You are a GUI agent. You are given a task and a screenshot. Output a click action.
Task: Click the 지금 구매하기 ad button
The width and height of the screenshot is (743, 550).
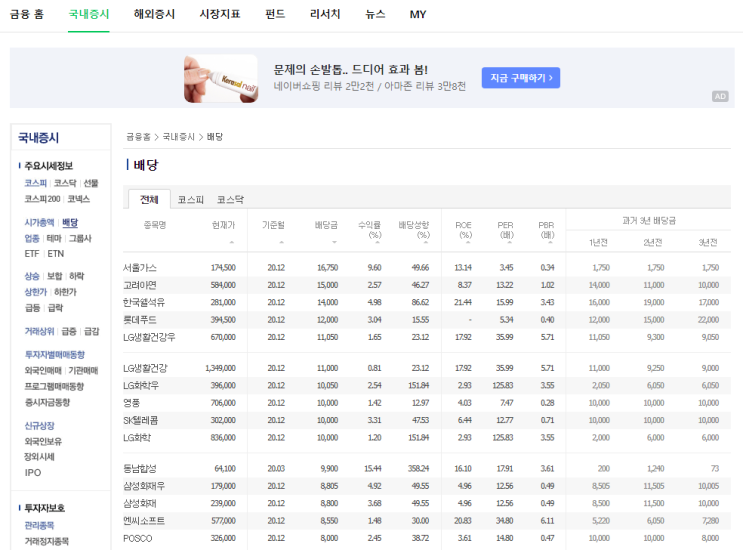click(521, 78)
